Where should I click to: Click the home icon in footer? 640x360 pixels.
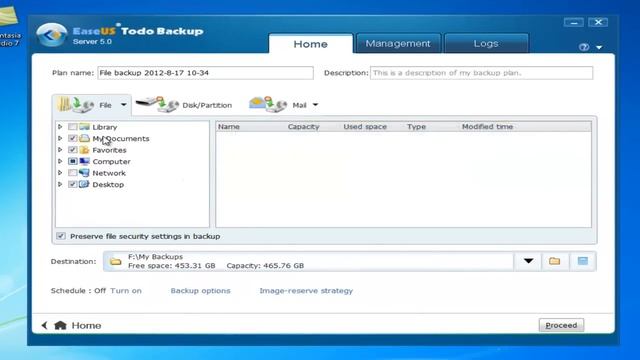pyautogui.click(x=60, y=325)
